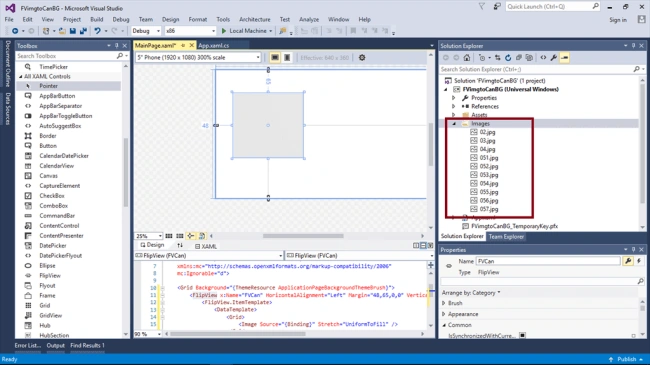This screenshot has width=650, height=365.
Task: Click the Properties pane wrench icon
Action: tap(628, 261)
